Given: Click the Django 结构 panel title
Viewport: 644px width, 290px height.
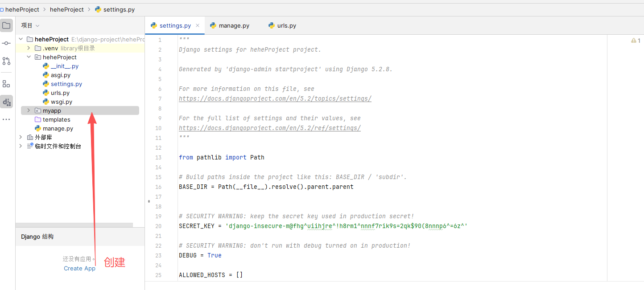Looking at the screenshot, I should point(37,237).
